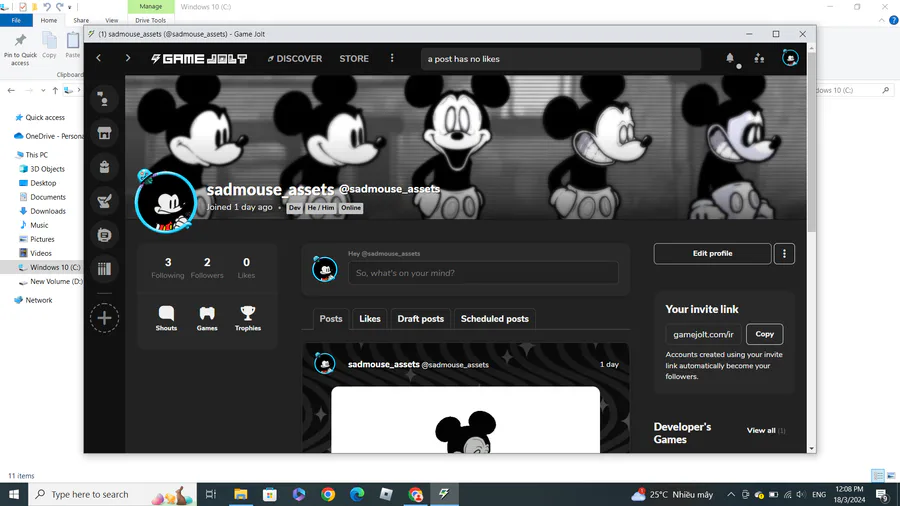900x506 pixels.
Task: Open the File tab in File Explorer
Action: (x=16, y=20)
